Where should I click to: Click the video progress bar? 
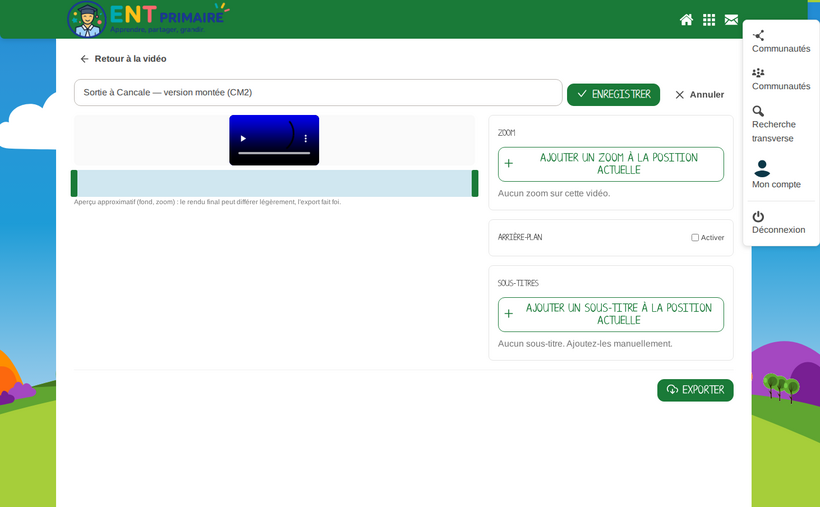point(274,153)
